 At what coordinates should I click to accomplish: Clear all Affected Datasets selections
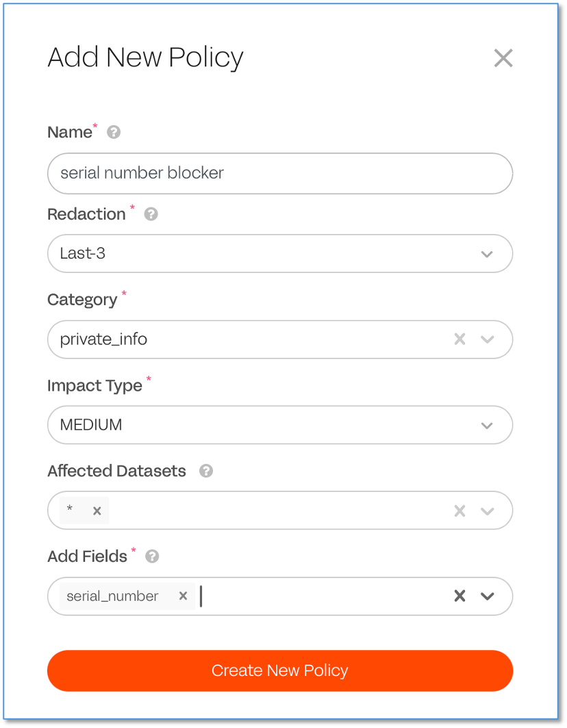pyautogui.click(x=459, y=510)
